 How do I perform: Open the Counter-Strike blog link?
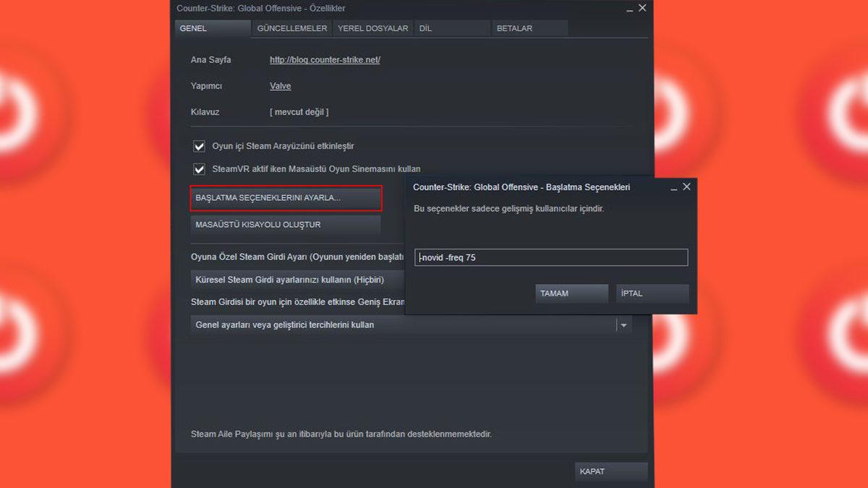pos(324,60)
